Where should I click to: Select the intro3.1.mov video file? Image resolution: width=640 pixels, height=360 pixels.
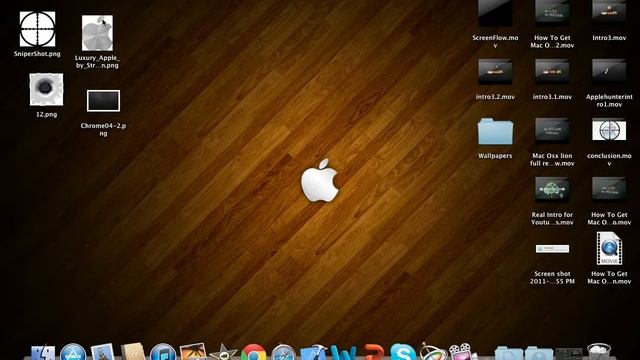pyautogui.click(x=552, y=72)
